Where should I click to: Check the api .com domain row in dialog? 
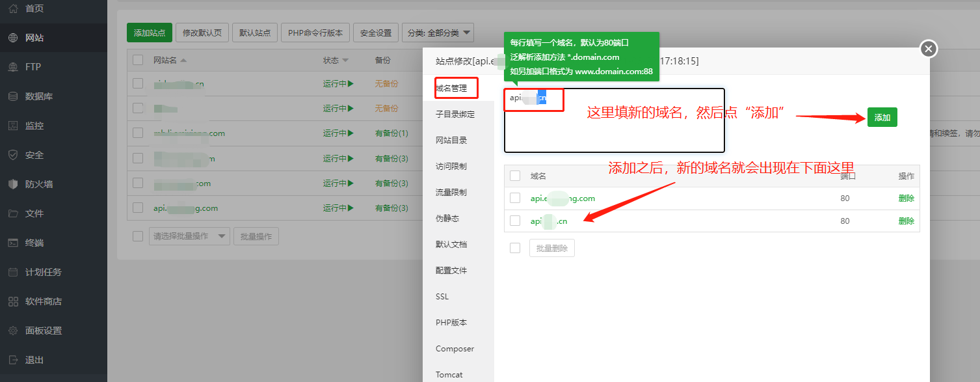515,198
